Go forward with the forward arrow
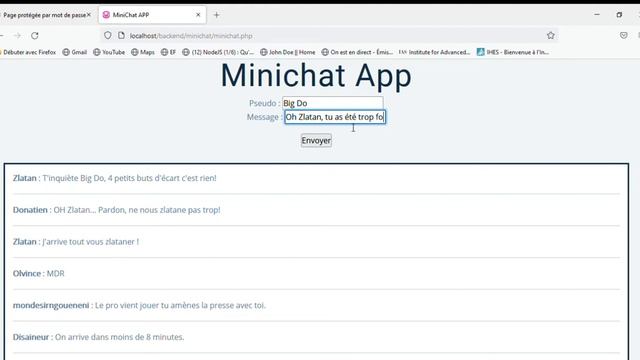The image size is (640, 360). 17,36
